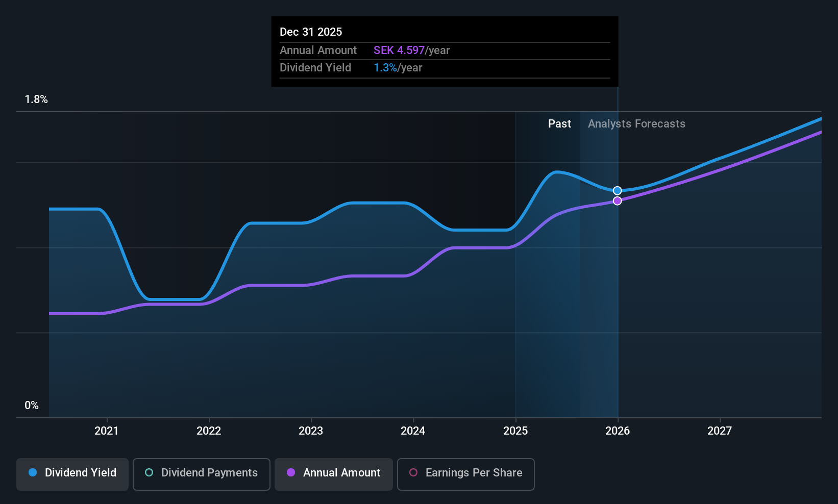Click the 2023 x-axis label
This screenshot has width=838, height=504.
click(x=311, y=431)
